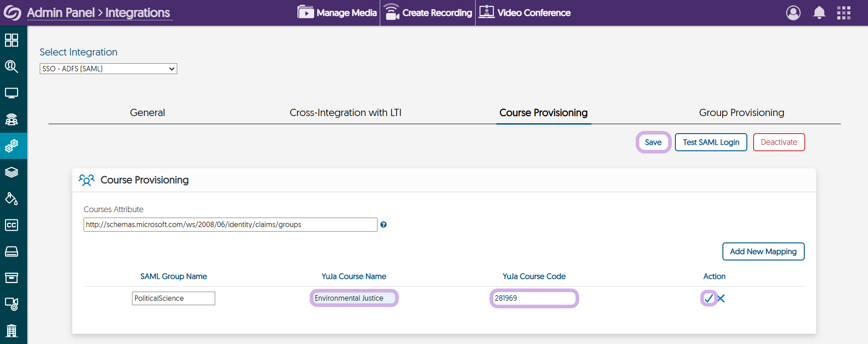Open the user profile avatar icon
868x344 pixels.
point(793,13)
